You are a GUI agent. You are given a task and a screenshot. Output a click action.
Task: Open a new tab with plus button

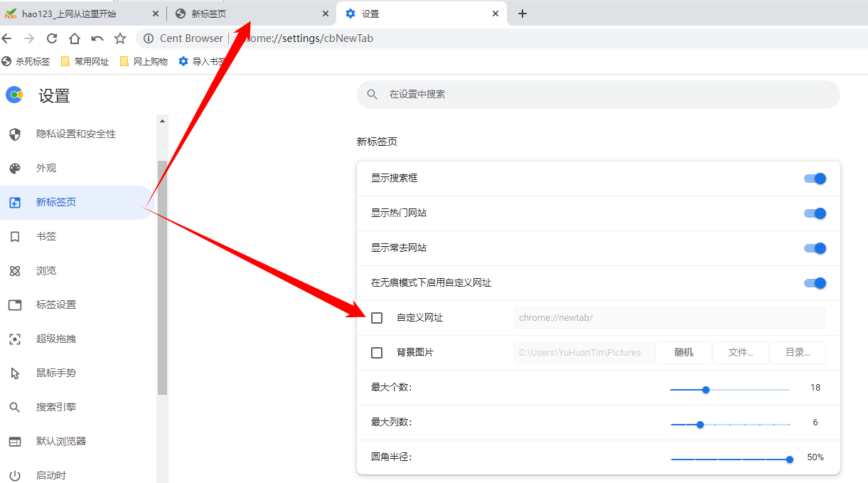click(x=523, y=14)
